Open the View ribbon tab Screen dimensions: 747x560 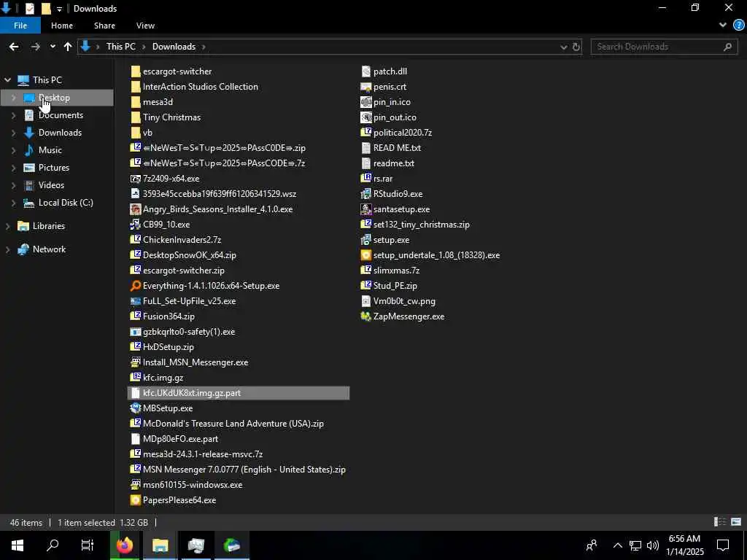(x=145, y=26)
